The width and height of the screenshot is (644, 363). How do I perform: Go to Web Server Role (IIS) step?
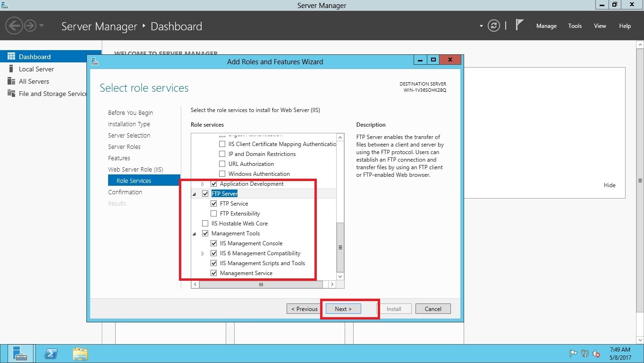136,169
